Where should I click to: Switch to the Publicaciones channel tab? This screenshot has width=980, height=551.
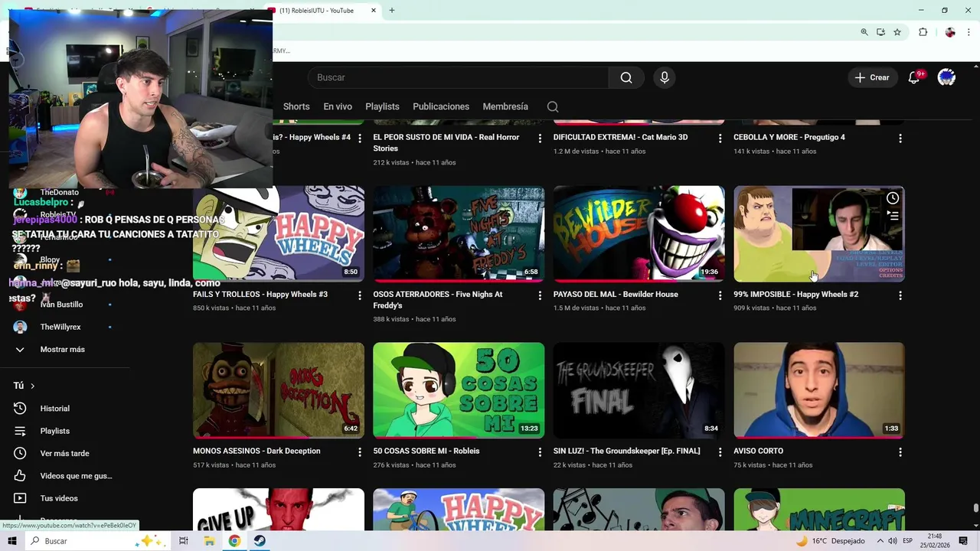[x=441, y=106]
